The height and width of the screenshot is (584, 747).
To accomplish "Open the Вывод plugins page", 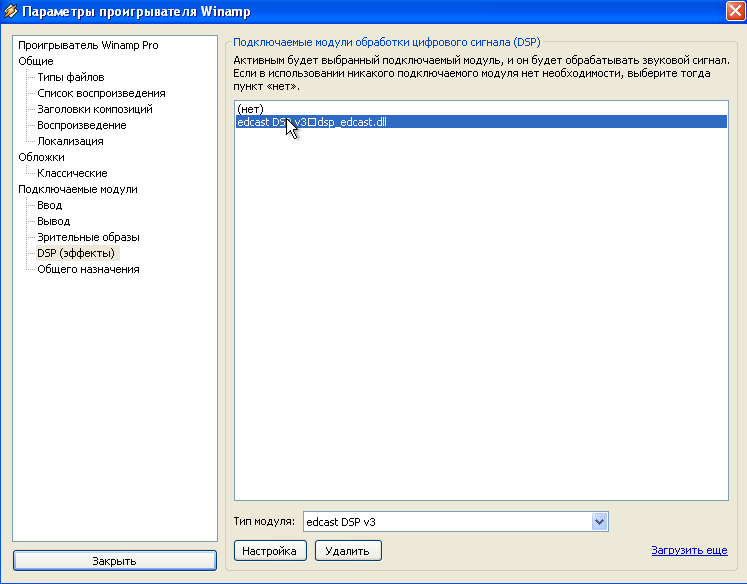I will [x=53, y=222].
